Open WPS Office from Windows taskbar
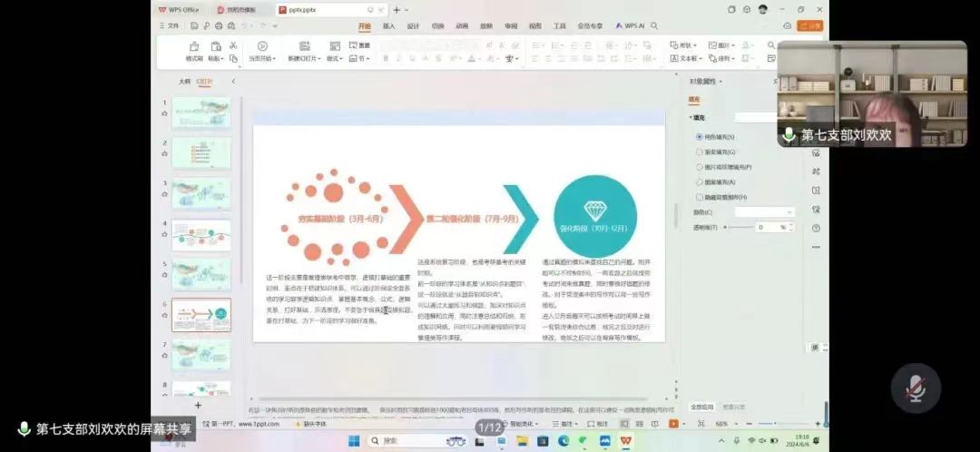The image size is (980, 452). click(626, 440)
